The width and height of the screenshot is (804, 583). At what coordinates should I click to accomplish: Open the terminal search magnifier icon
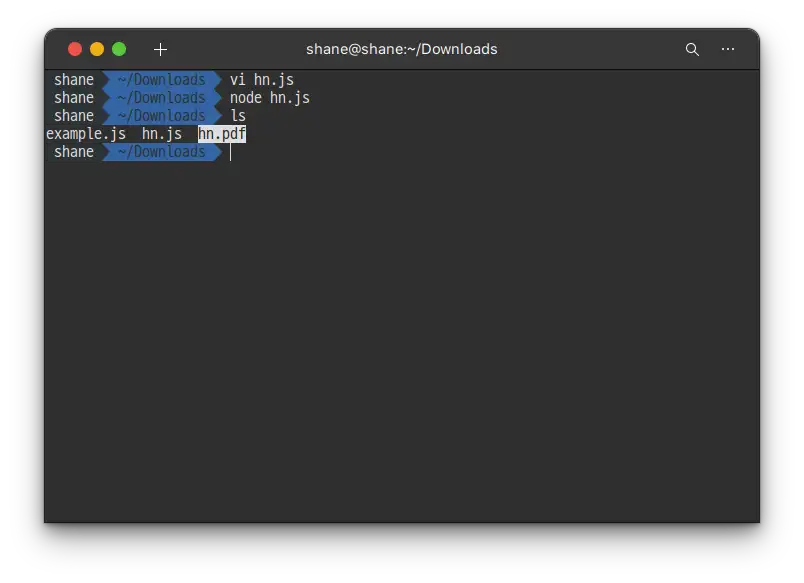click(x=692, y=49)
